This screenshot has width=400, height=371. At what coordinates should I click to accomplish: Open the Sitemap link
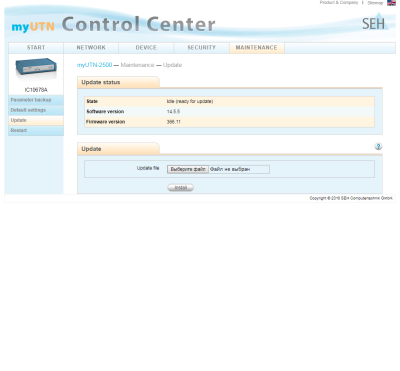375,3
